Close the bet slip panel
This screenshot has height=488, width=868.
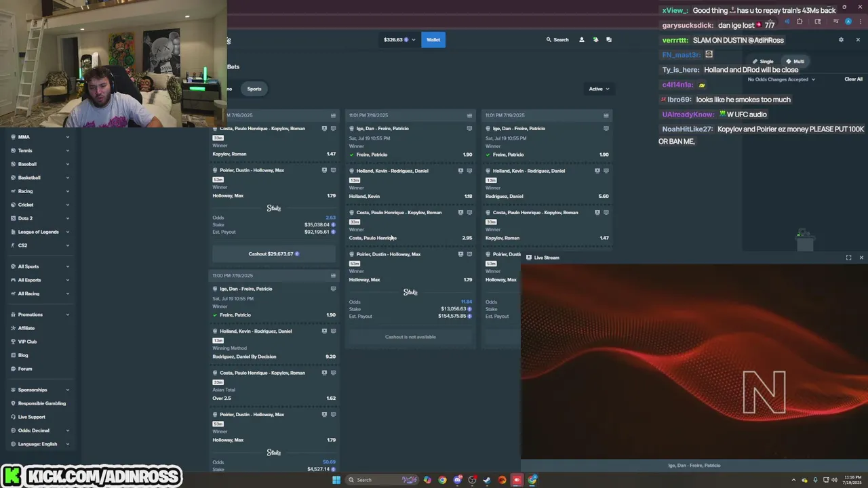tap(858, 40)
